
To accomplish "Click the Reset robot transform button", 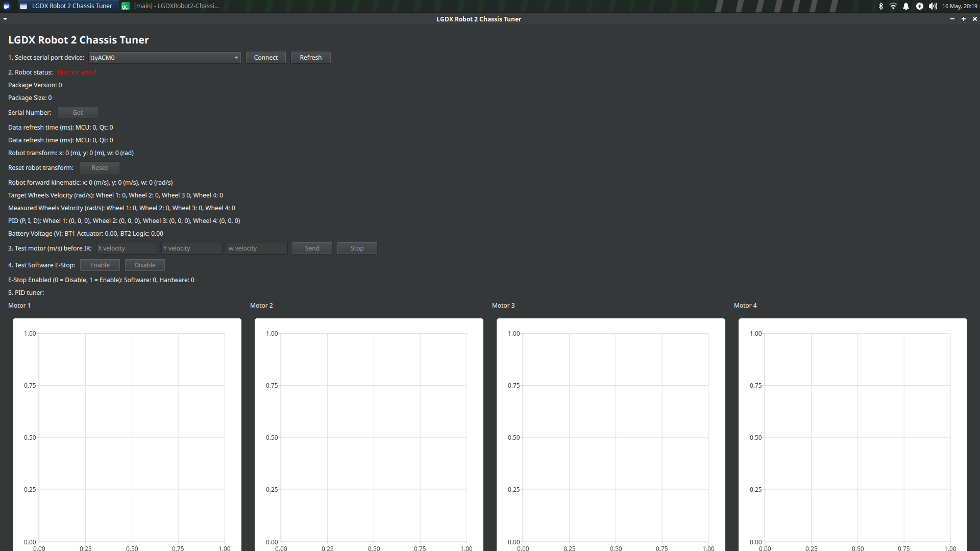I will pos(100,168).
